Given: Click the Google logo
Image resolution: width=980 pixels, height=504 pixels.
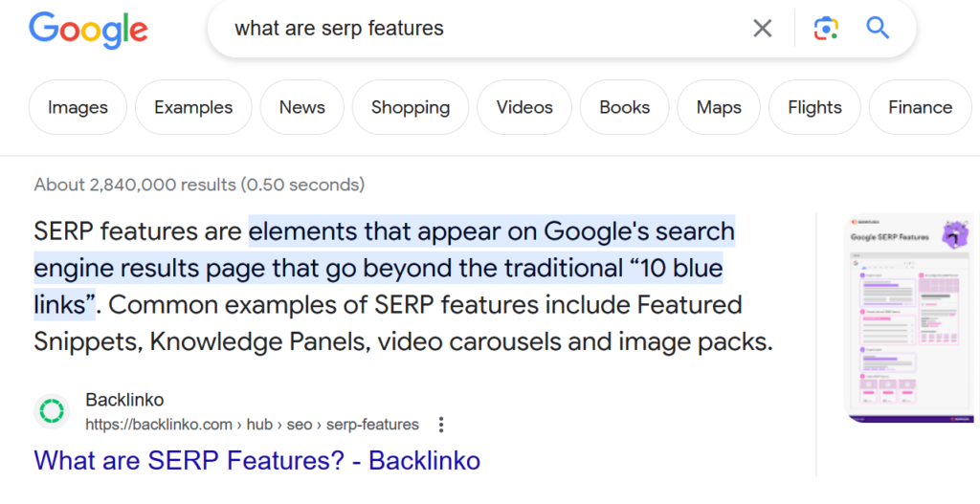Looking at the screenshot, I should (x=88, y=29).
